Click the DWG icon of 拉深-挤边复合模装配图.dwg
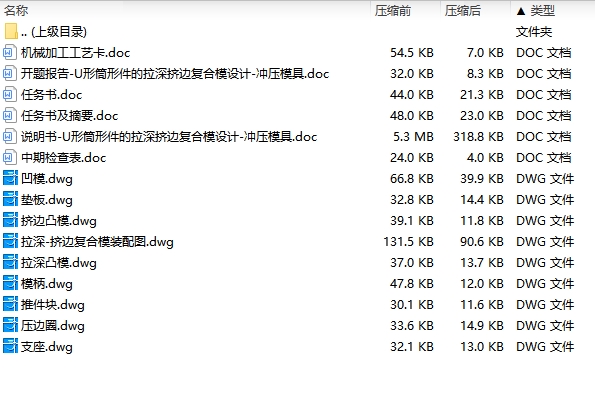Viewport: 595px width, 401px height. (x=10, y=241)
